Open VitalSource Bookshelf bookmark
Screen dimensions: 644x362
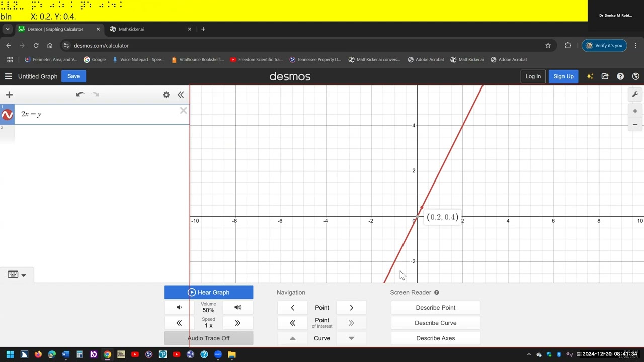pos(197,59)
